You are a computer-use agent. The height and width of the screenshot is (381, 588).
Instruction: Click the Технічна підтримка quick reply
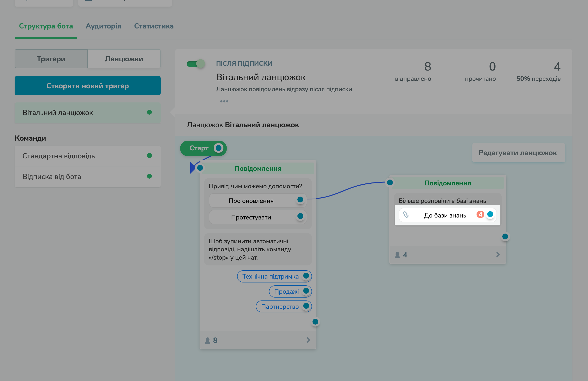click(270, 276)
